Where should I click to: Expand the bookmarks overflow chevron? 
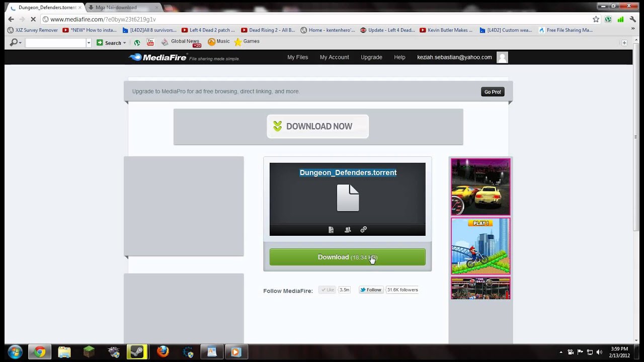[x=632, y=29]
